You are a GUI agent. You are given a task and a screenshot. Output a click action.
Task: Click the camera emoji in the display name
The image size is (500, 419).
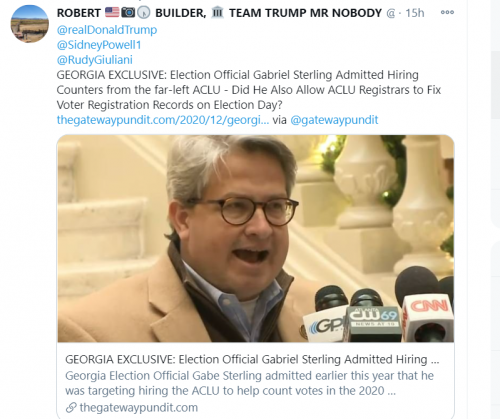128,13
